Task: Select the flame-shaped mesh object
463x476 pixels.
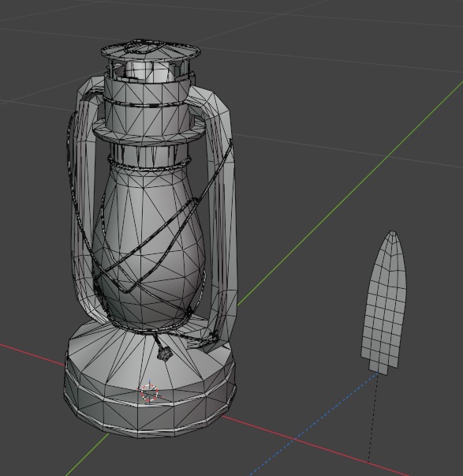Action: 385,304
